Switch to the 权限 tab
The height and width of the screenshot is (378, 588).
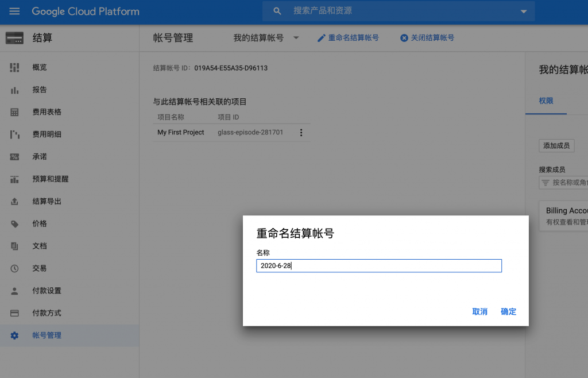[x=546, y=101]
